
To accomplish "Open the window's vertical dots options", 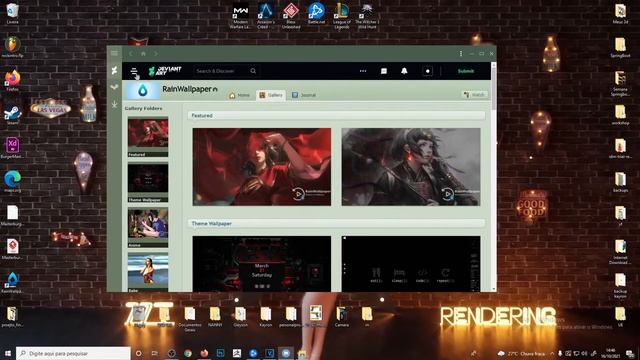I will coord(461,53).
